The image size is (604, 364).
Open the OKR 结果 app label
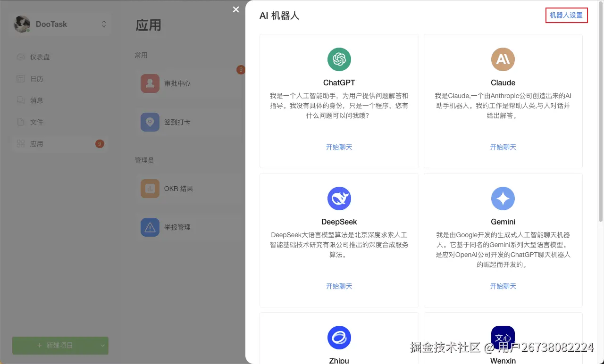click(x=179, y=189)
